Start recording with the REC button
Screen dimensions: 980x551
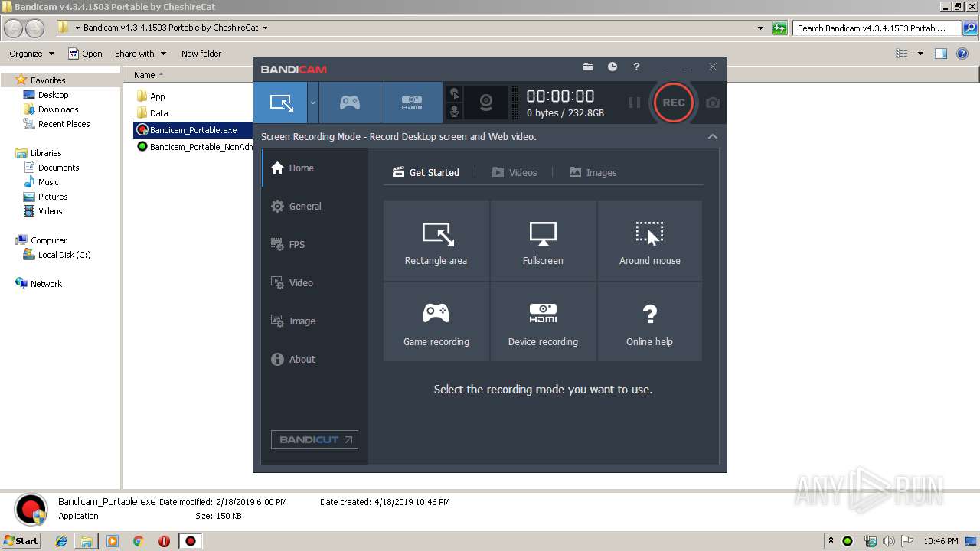[674, 103]
